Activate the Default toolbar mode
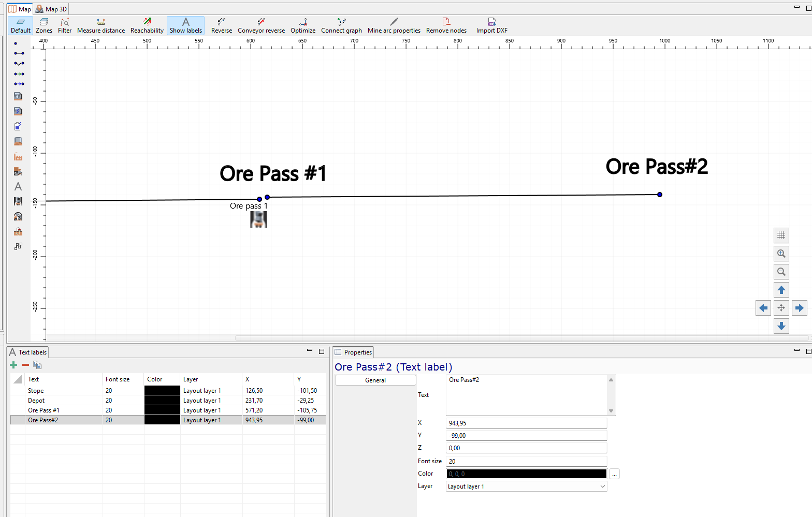The image size is (812, 517). (x=21, y=25)
